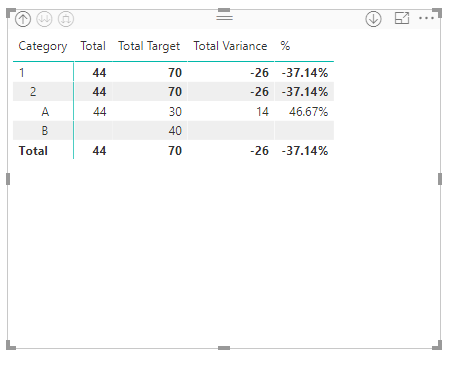Open More options ellipsis menu
Viewport: 452px width, 365px height.
426,18
